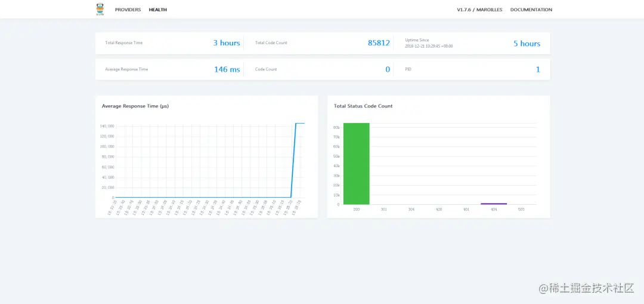Click the 146 ms value

click(227, 69)
